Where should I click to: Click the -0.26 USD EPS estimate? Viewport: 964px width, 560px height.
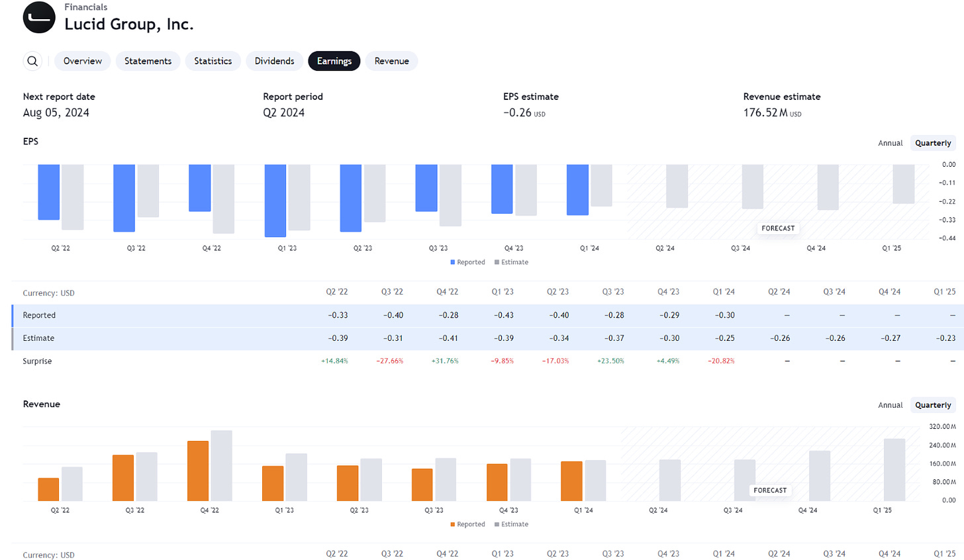pos(524,113)
